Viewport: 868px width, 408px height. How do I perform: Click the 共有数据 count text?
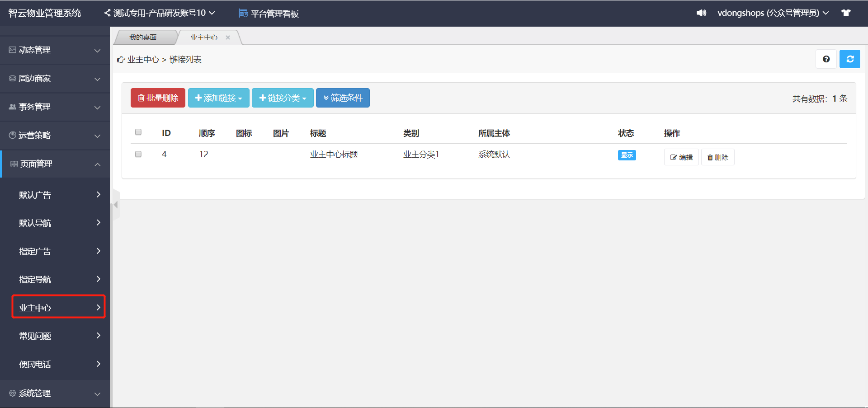tap(820, 98)
